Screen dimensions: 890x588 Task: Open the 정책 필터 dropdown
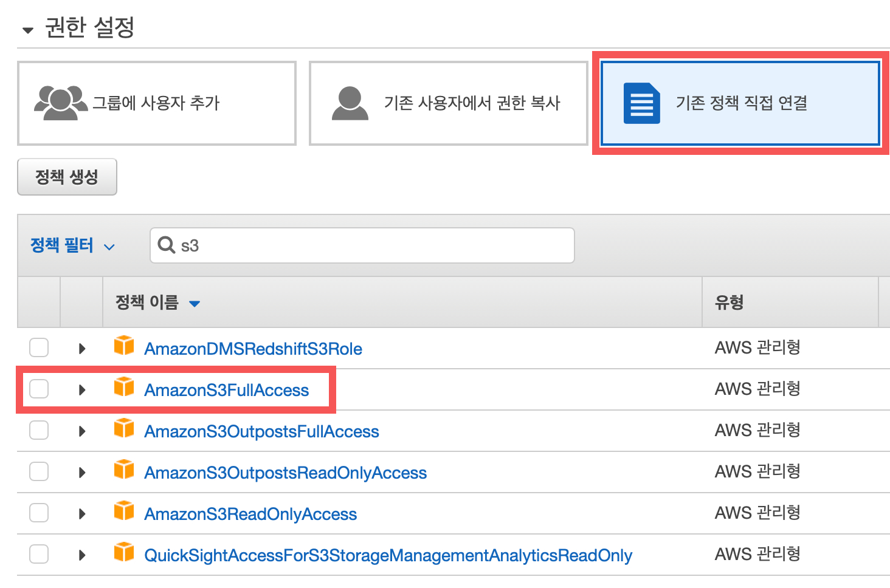tap(73, 245)
